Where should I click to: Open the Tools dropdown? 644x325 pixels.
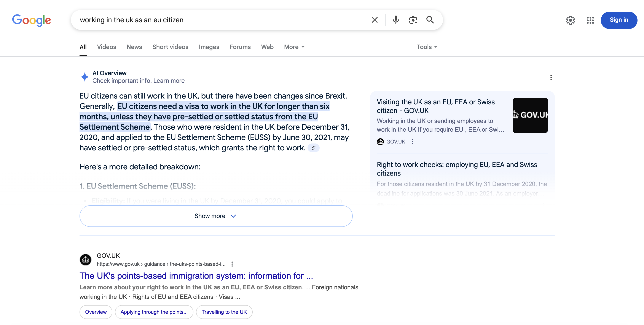(427, 47)
